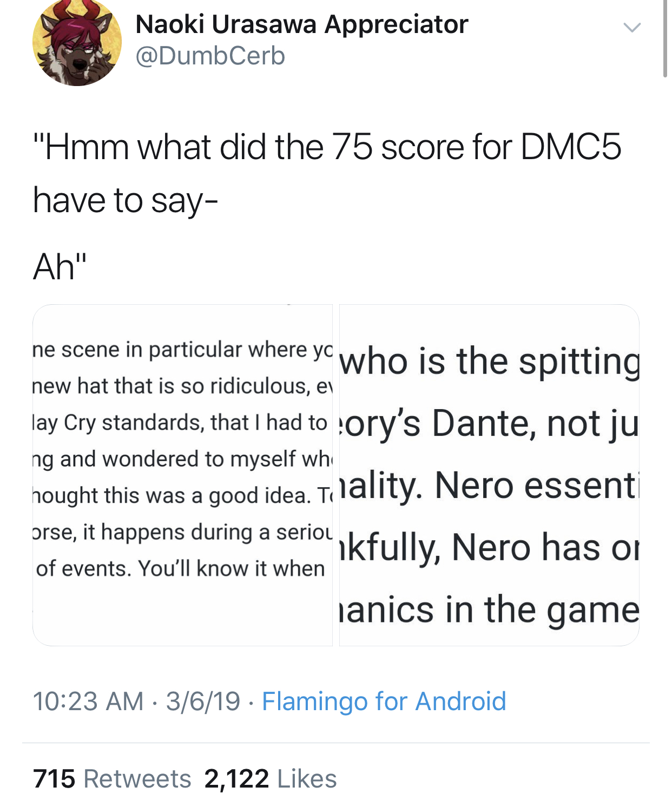Follow the Flamingo for Android link

point(384,701)
